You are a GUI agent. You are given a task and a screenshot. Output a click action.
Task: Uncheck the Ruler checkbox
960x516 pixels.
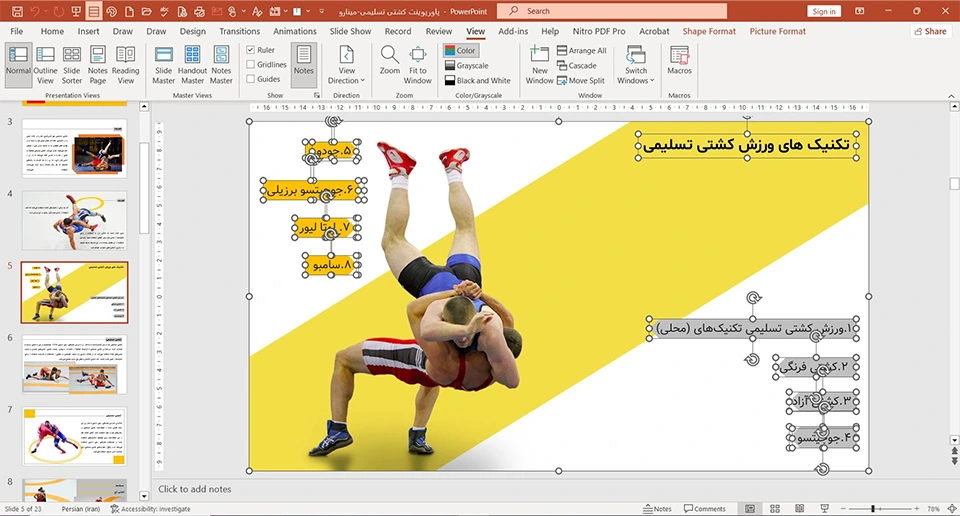(x=250, y=50)
